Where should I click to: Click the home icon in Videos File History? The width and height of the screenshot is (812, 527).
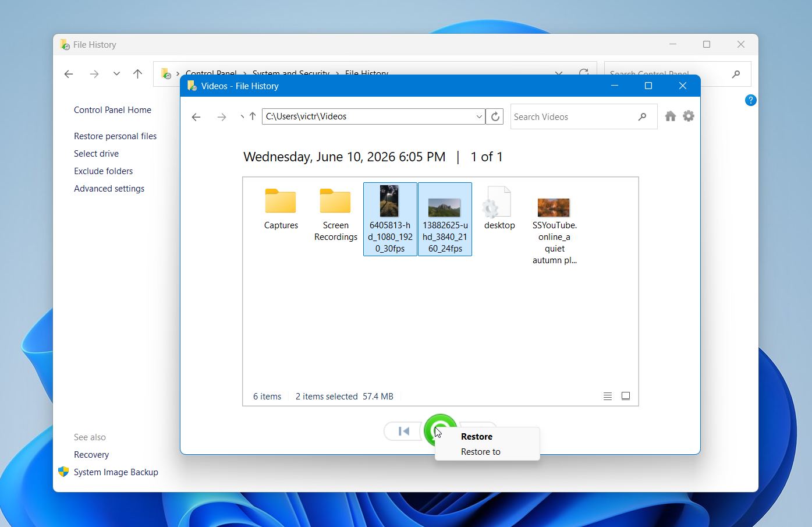pos(671,116)
